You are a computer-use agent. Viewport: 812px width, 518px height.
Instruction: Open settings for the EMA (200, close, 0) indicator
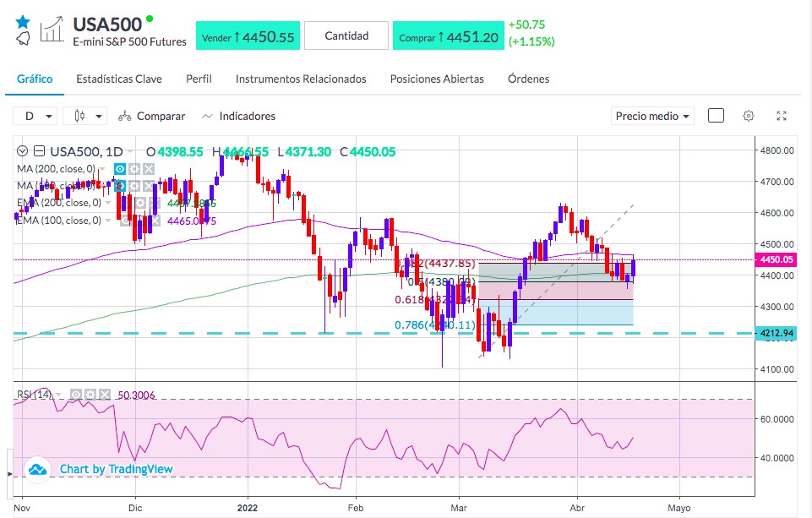pyautogui.click(x=140, y=203)
